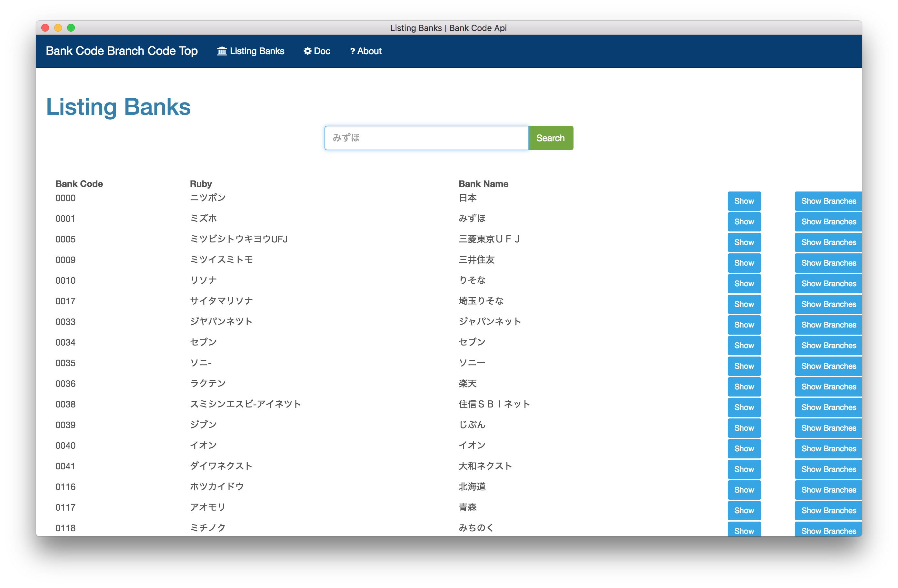
Task: Click Show for bank 0036 楽天
Action: pos(744,387)
